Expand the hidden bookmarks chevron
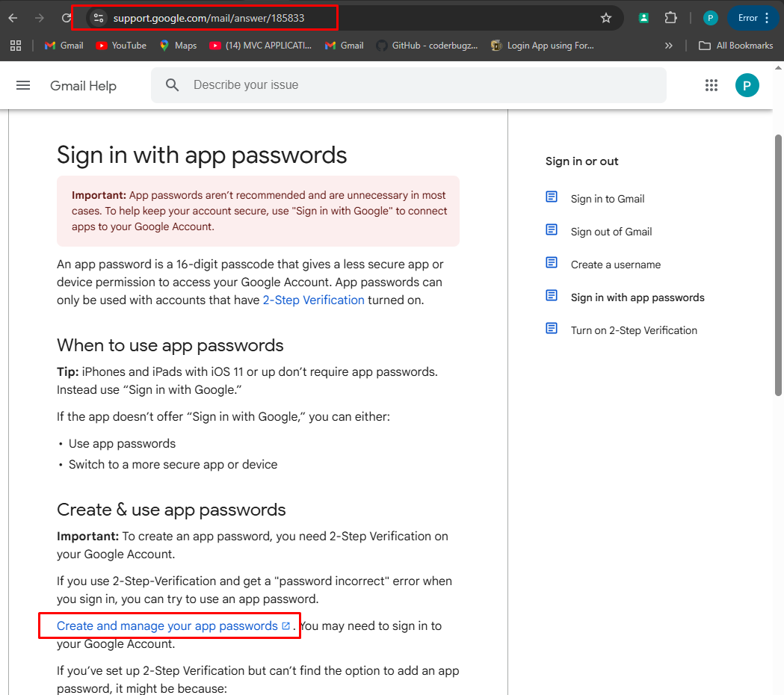The height and width of the screenshot is (695, 784). point(668,46)
